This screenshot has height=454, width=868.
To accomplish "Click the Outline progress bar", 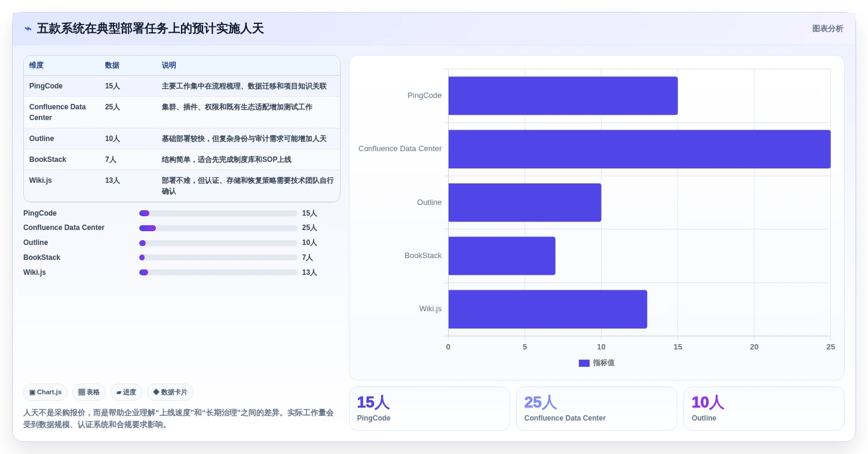I will point(218,243).
